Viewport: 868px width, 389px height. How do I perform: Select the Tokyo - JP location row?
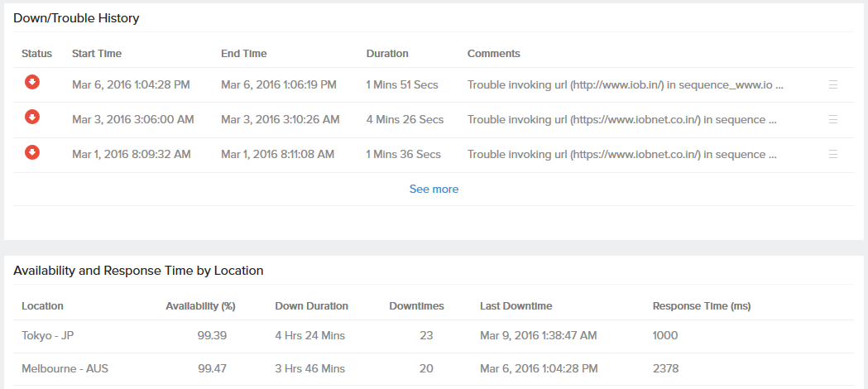pyautogui.click(x=49, y=336)
